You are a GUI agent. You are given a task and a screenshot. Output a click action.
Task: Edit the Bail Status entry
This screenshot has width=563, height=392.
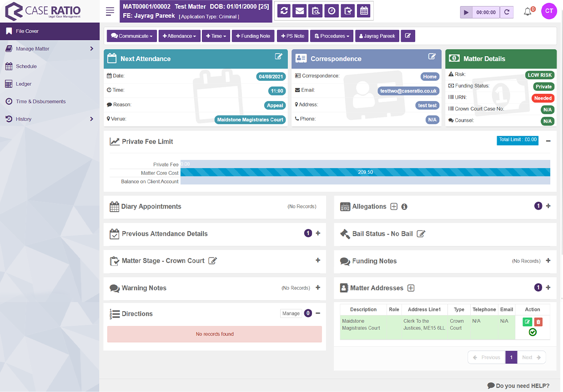point(421,234)
